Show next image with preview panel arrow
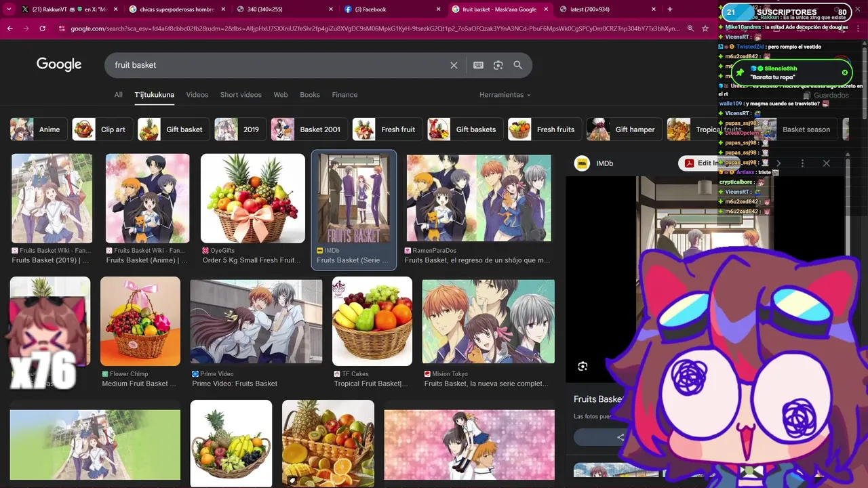The image size is (868, 488). pos(778,163)
